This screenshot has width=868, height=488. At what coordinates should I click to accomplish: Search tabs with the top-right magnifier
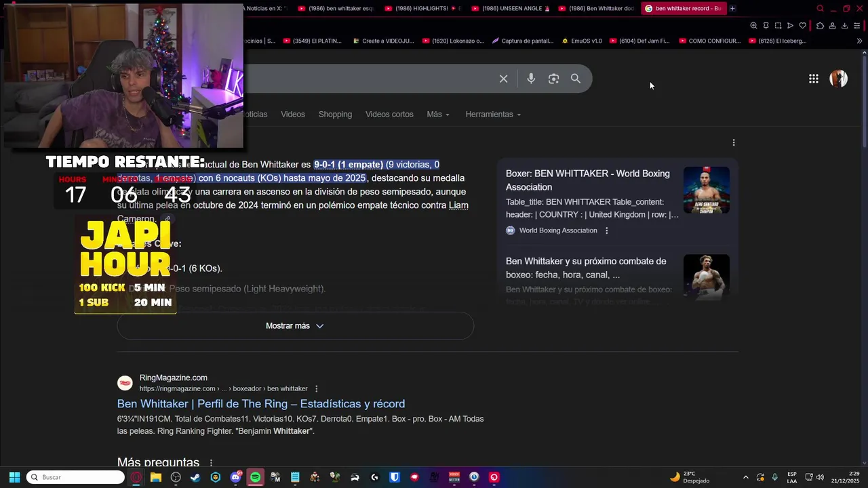coord(820,8)
